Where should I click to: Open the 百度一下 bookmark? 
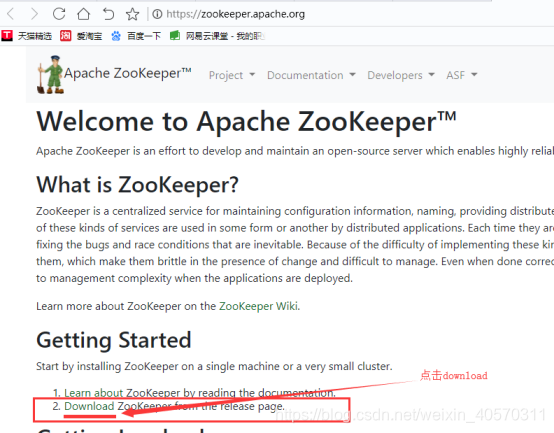(144, 36)
